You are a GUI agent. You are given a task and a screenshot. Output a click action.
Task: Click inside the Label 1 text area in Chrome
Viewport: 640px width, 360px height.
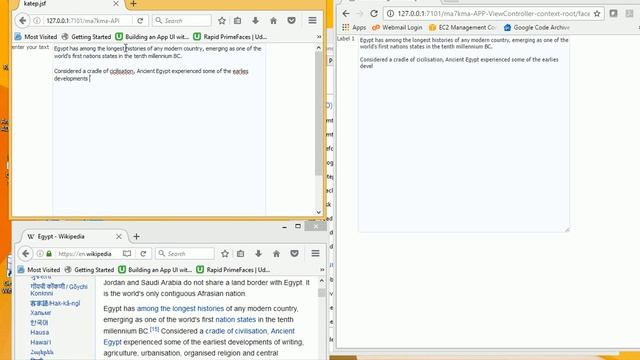pos(464,134)
